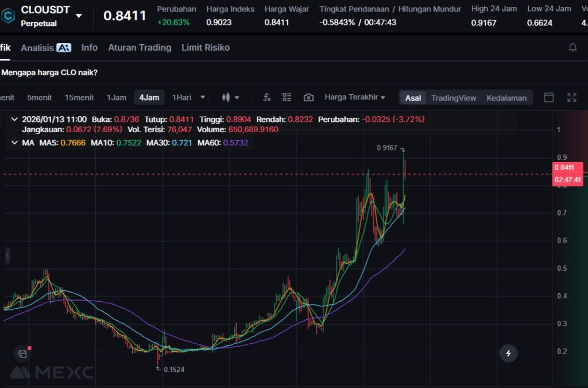The width and height of the screenshot is (588, 388).
Task: Open the CLOUSDT pair selector dropdown
Action: [x=79, y=16]
